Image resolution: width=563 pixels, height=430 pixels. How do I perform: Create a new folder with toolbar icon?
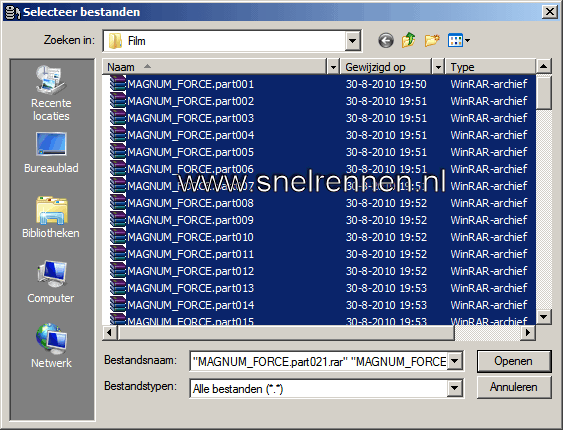point(432,40)
